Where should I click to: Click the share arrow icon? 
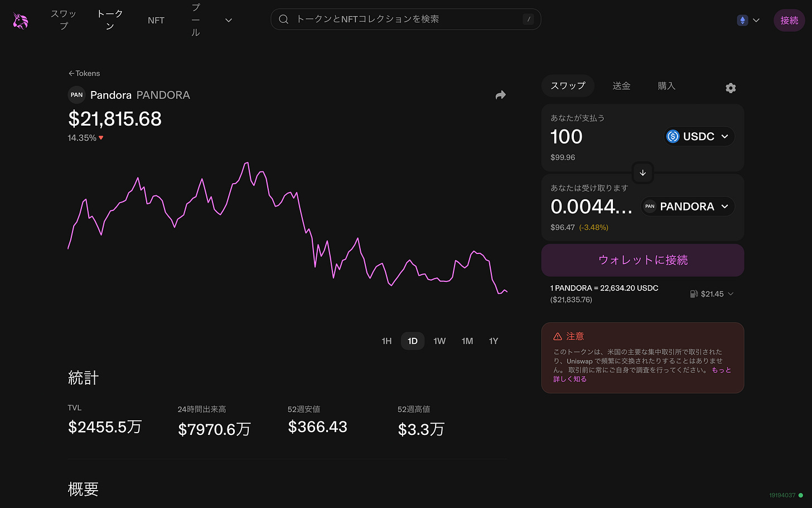501,95
